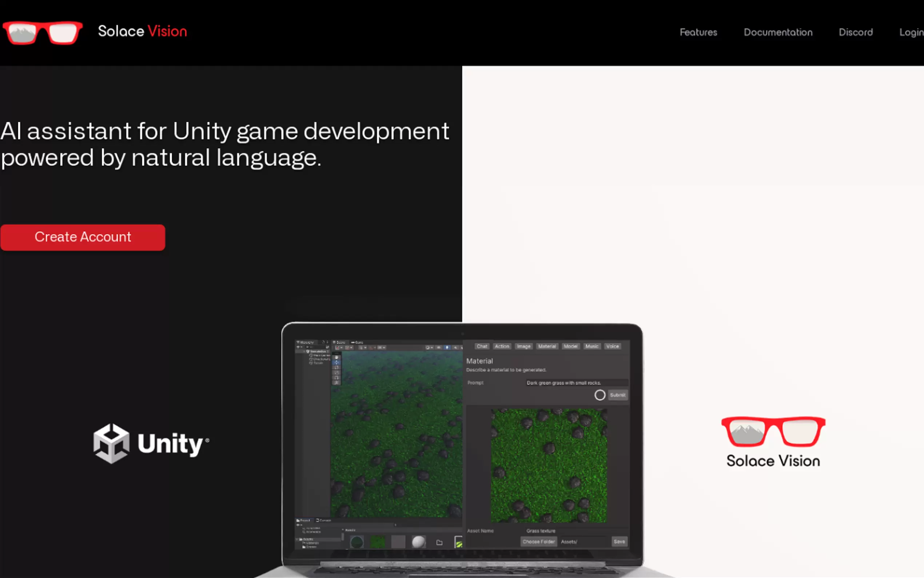Click the red glasses logo in header
Screen dimensions: 924x578
coord(42,33)
